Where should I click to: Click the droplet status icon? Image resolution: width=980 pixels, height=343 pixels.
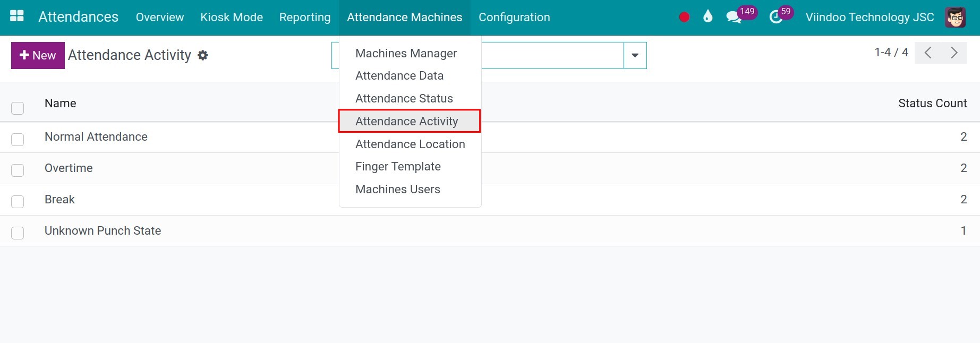[x=708, y=16]
